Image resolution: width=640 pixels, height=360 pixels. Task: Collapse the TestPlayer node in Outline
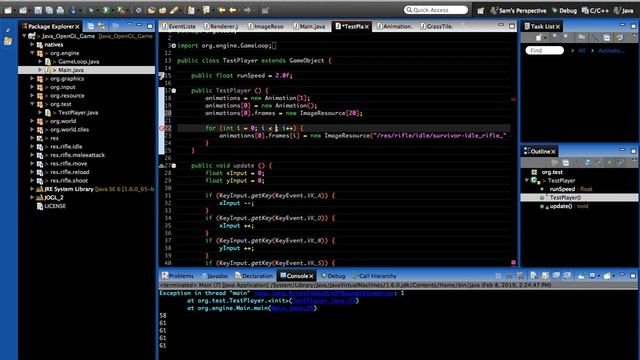[x=527, y=180]
